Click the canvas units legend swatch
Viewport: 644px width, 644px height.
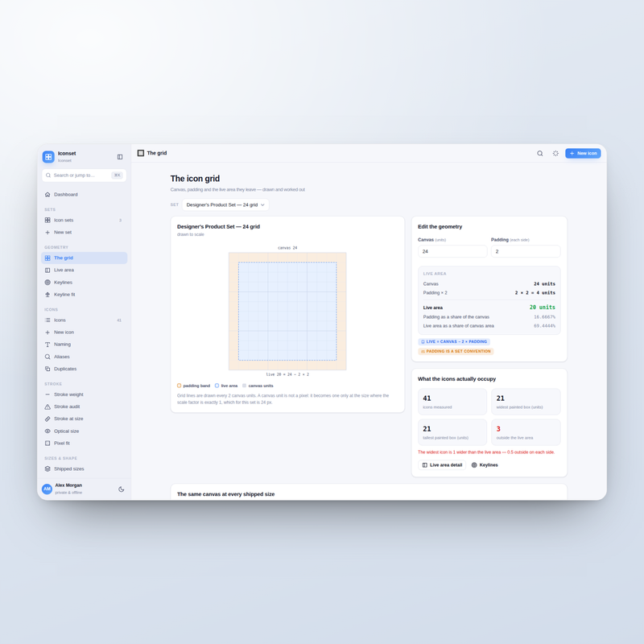[245, 386]
